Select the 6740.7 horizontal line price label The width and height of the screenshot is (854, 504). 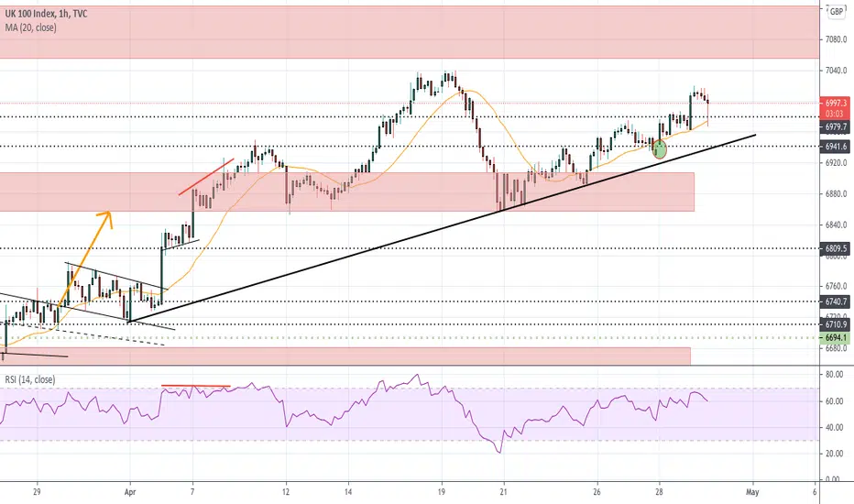tap(835, 301)
